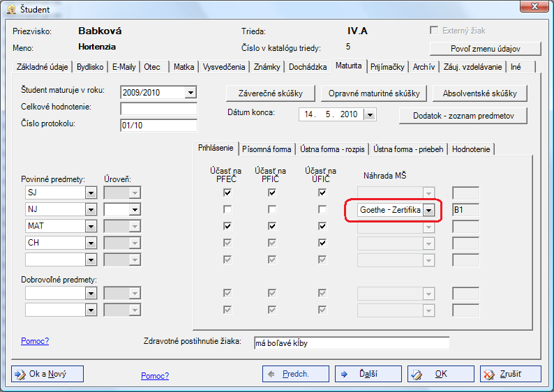The width and height of the screenshot is (554, 392).
Task: Open the E-Maily tab
Action: tap(123, 67)
